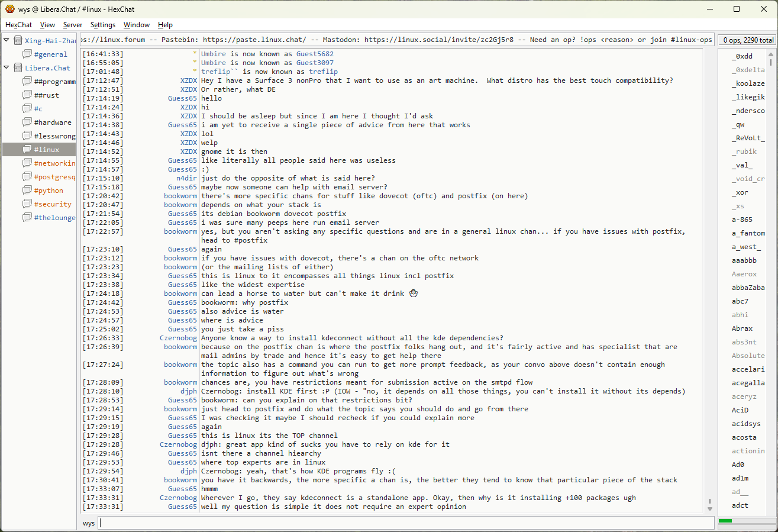Screen dimensions: 778x532
Task: Open the Server menu
Action: point(73,25)
